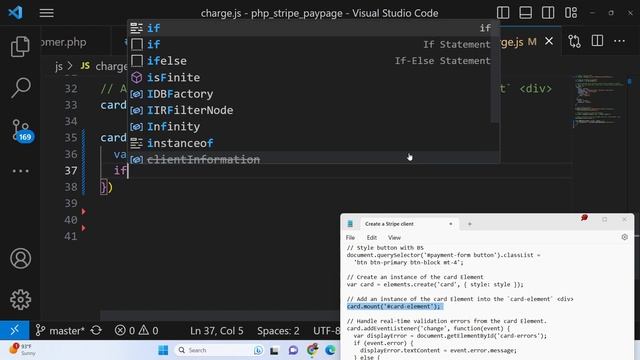Click the Bing icon in taskbar search
Viewport: 640px width, 360px height.
(258, 350)
